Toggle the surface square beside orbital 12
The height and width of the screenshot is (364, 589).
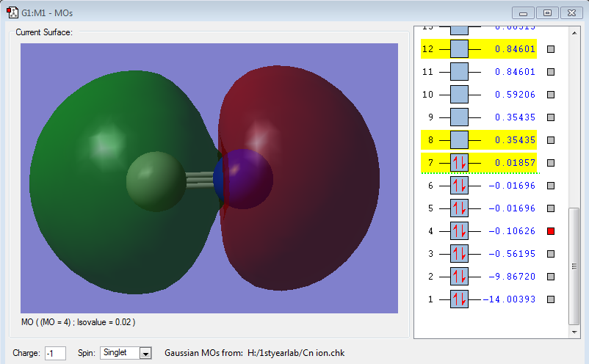[x=551, y=49]
